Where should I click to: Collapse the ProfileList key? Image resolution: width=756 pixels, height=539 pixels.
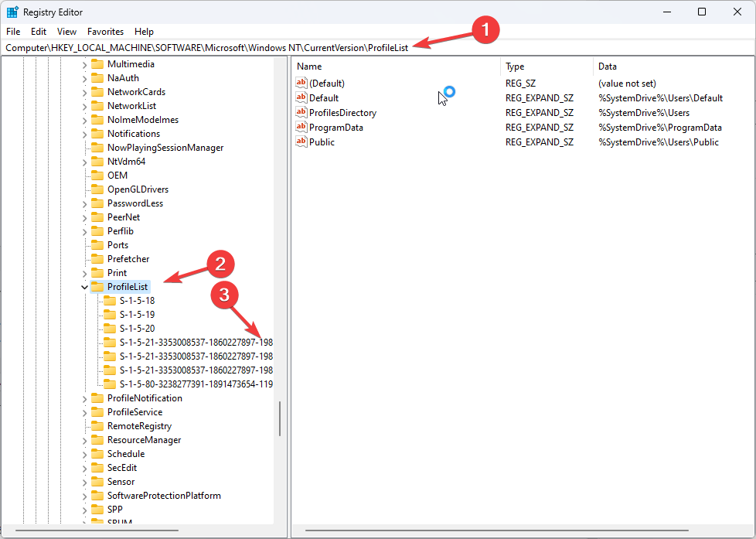[85, 287]
